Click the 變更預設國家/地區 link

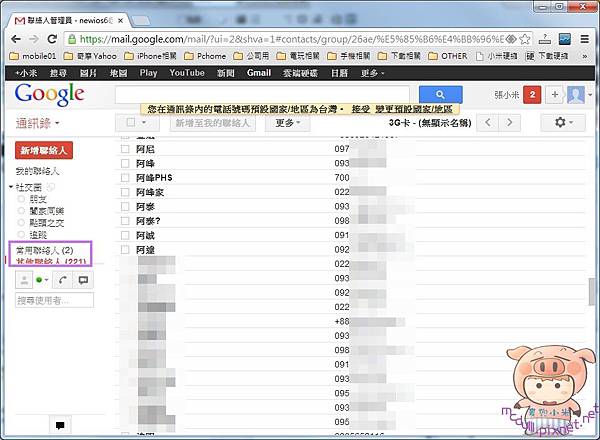coord(414,109)
